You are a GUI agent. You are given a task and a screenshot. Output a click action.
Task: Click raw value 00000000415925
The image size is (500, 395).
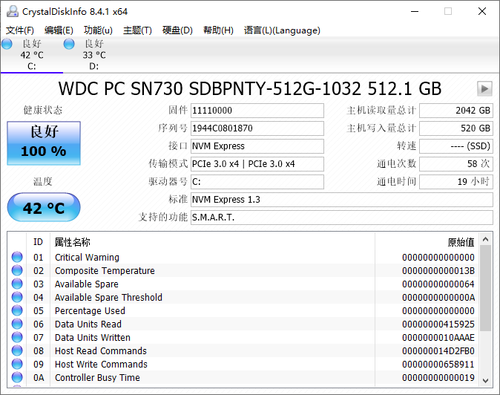point(438,324)
